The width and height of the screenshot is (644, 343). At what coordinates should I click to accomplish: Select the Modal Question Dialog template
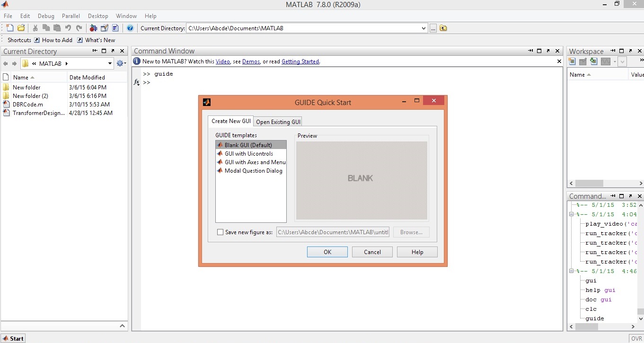254,171
